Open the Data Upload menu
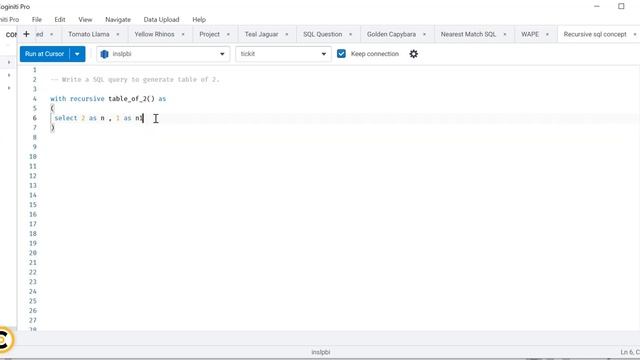This screenshot has width=640, height=360. pos(161,20)
